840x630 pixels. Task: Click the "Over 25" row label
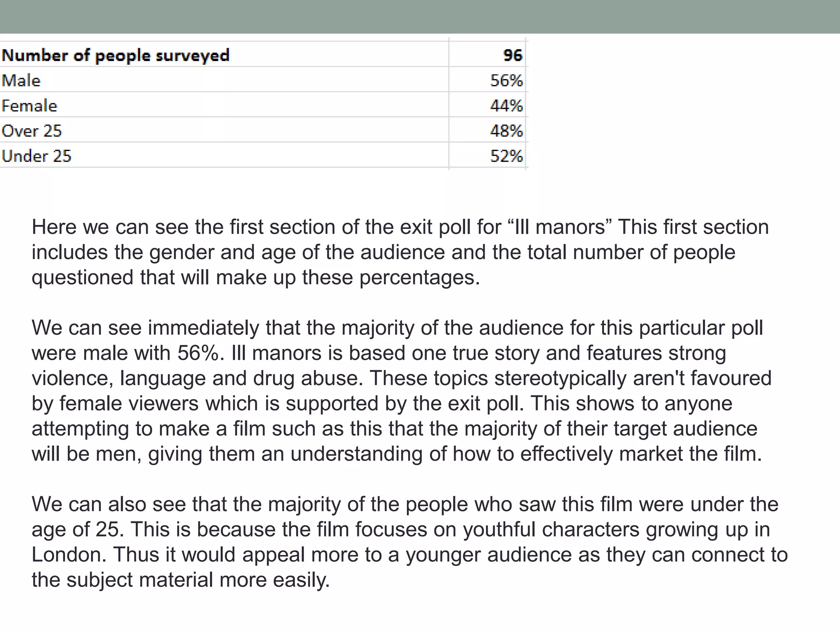pos(32,131)
